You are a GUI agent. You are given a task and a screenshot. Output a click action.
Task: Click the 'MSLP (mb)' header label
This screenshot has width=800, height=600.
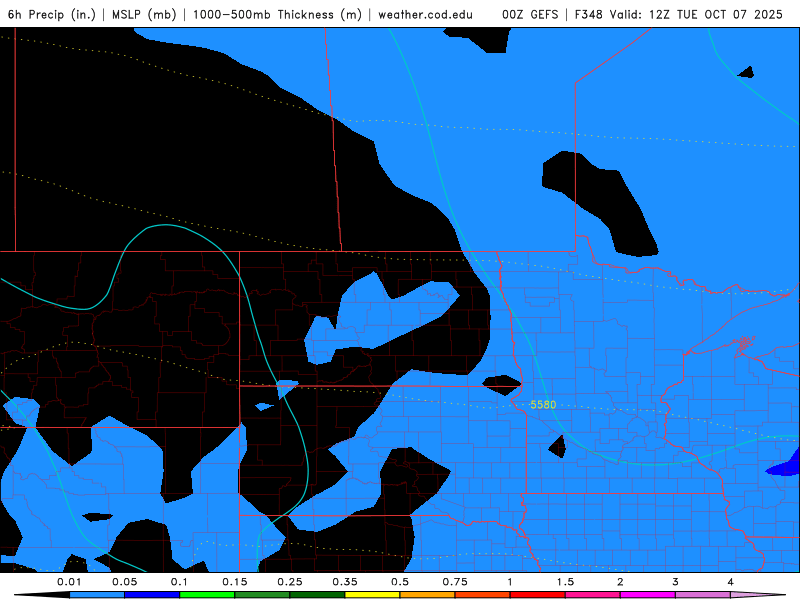[144, 14]
